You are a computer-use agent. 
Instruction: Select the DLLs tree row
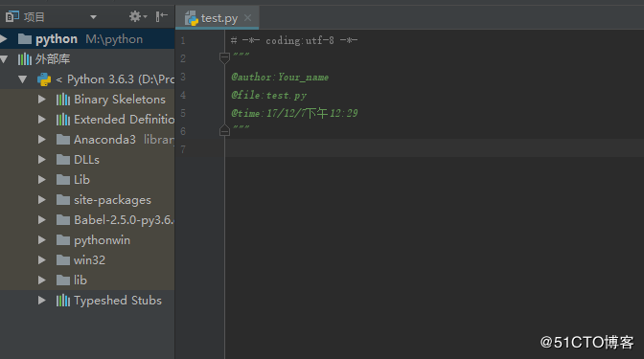[x=87, y=160]
